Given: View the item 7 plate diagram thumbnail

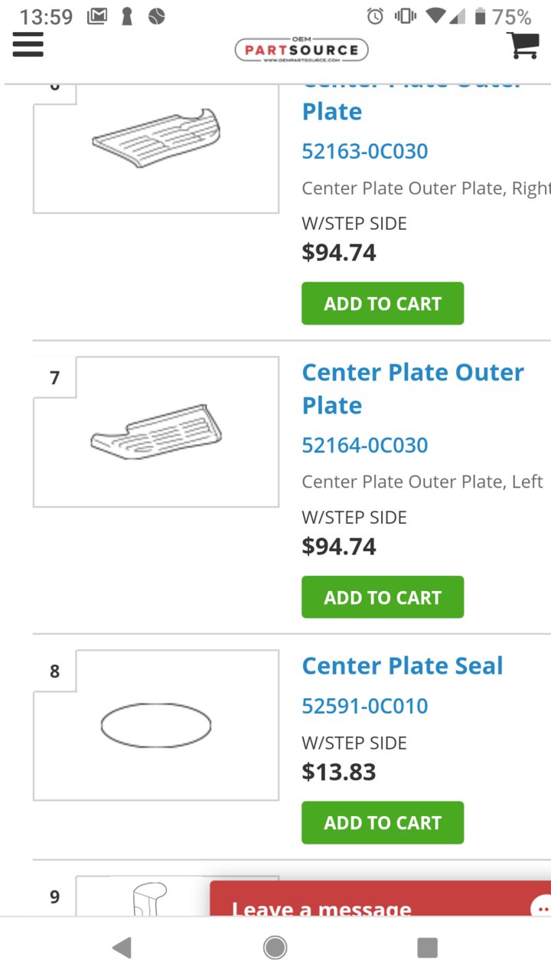Looking at the screenshot, I should (156, 432).
